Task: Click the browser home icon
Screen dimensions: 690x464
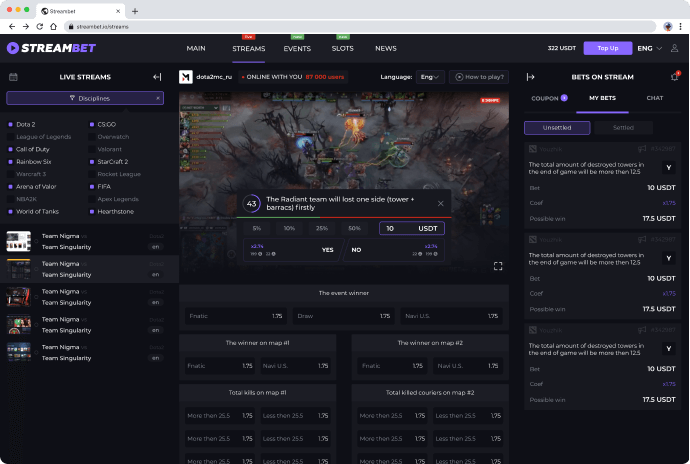Action: (53, 26)
